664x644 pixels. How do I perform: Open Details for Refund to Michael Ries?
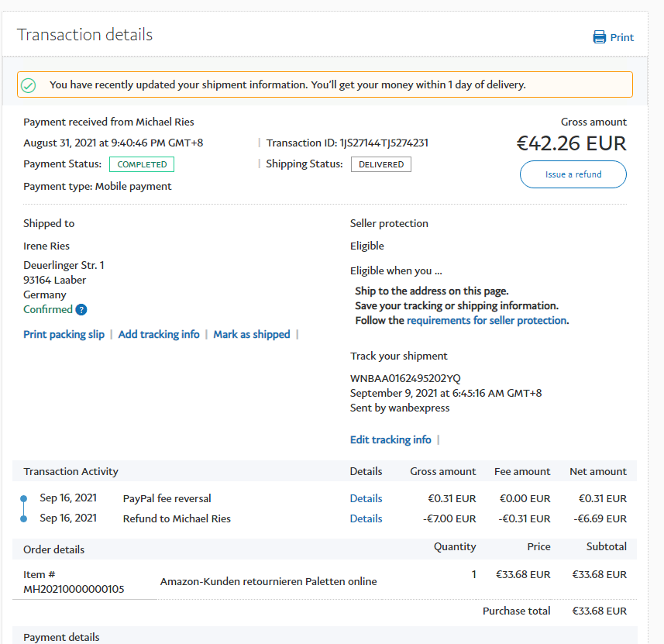pos(366,518)
